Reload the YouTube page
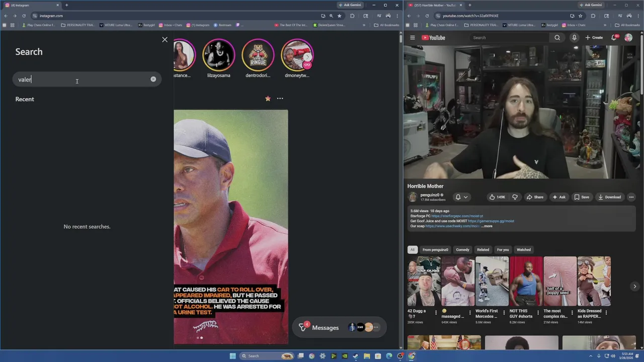 (x=427, y=16)
